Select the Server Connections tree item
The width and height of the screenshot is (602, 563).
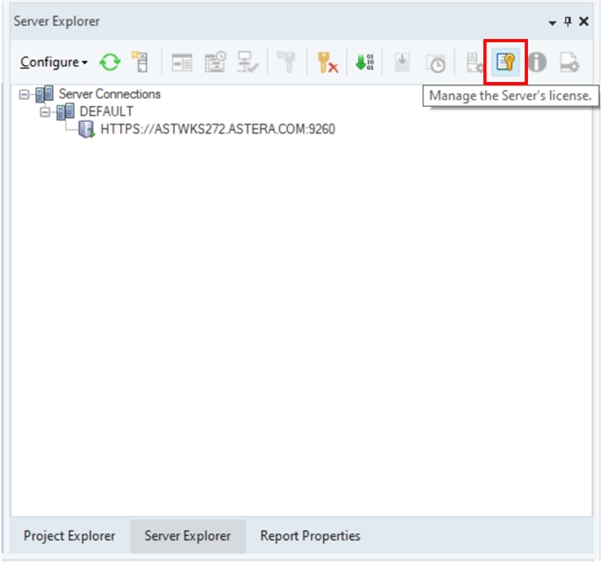[x=109, y=94]
